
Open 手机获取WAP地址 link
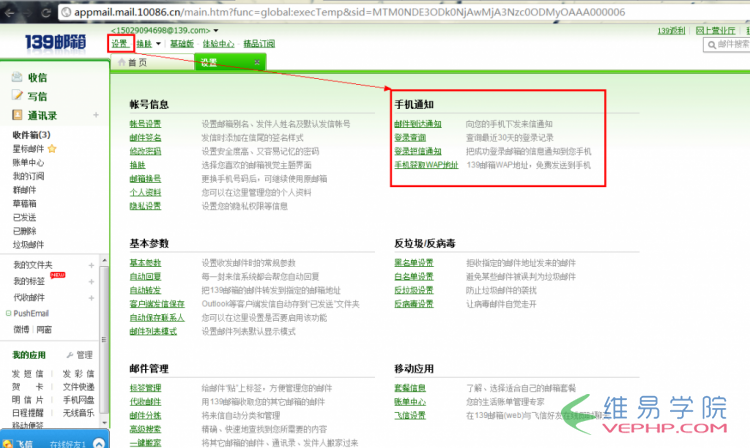pos(426,165)
